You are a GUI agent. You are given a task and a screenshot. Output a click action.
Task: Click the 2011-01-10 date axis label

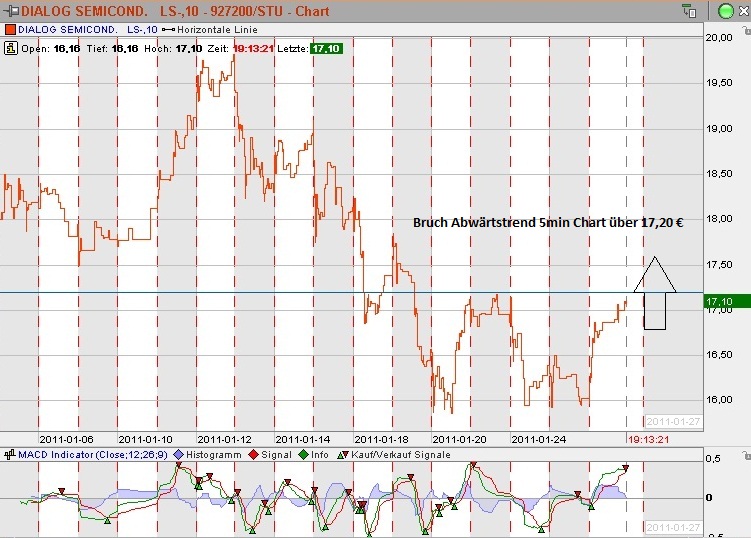pos(146,439)
